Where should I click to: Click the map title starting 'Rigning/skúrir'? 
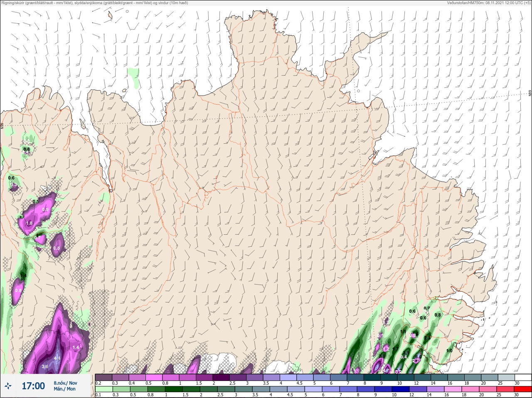pyautogui.click(x=95, y=3)
